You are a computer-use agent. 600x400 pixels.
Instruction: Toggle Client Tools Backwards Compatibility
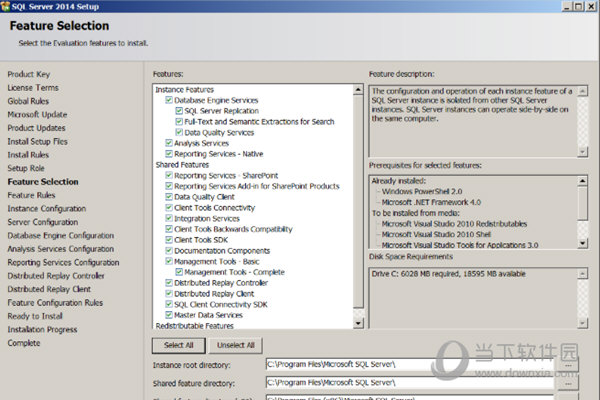click(x=169, y=229)
